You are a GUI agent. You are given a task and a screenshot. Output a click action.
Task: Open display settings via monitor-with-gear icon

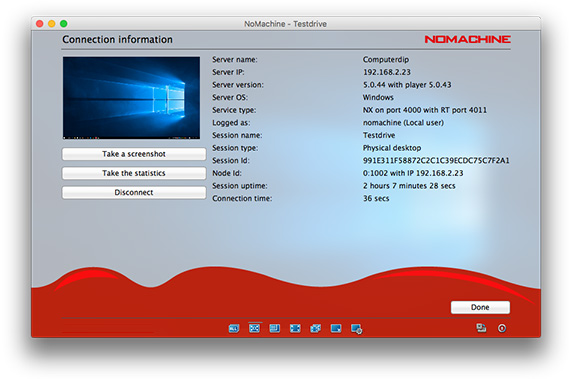point(357,329)
